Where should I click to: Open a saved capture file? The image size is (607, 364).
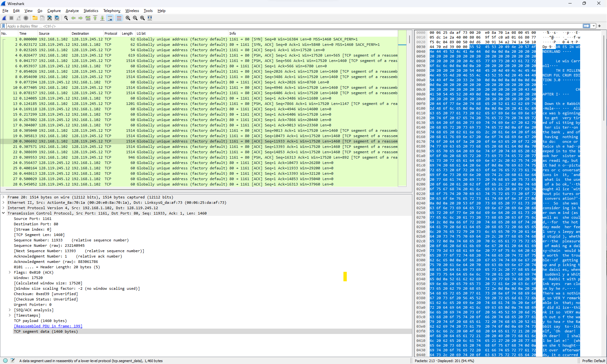pyautogui.click(x=35, y=18)
